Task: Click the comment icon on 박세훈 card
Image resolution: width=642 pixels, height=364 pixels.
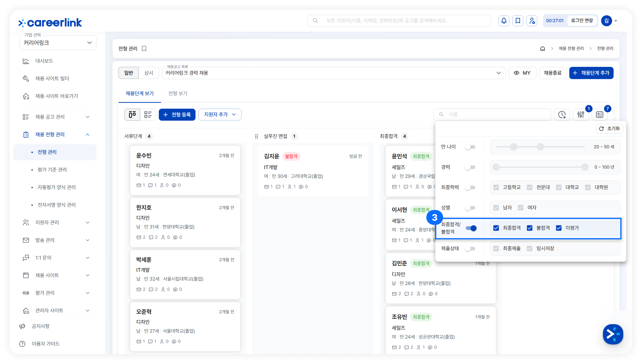Action: (x=151, y=289)
